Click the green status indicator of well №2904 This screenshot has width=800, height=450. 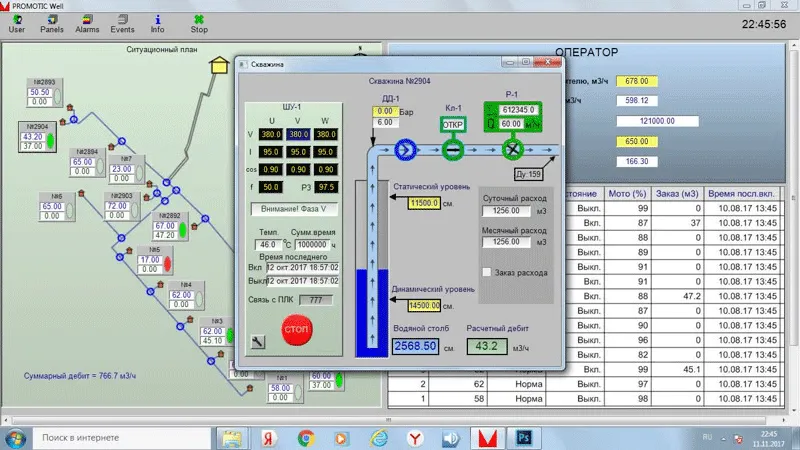click(x=51, y=141)
